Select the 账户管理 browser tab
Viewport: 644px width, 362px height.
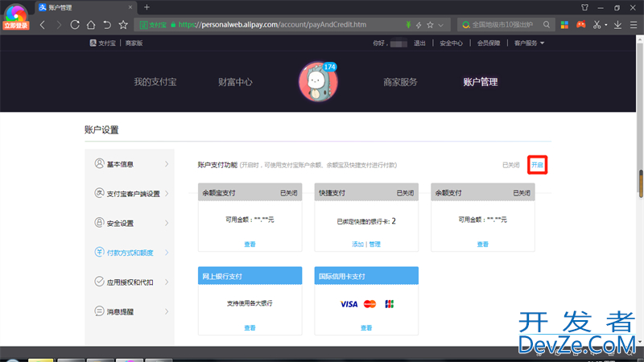pos(86,7)
